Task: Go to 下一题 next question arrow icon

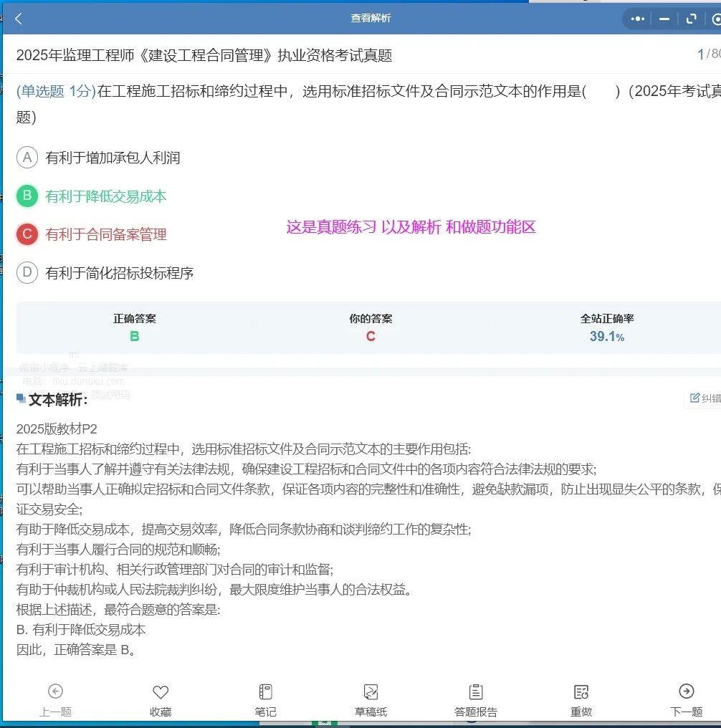Action: coord(686,692)
